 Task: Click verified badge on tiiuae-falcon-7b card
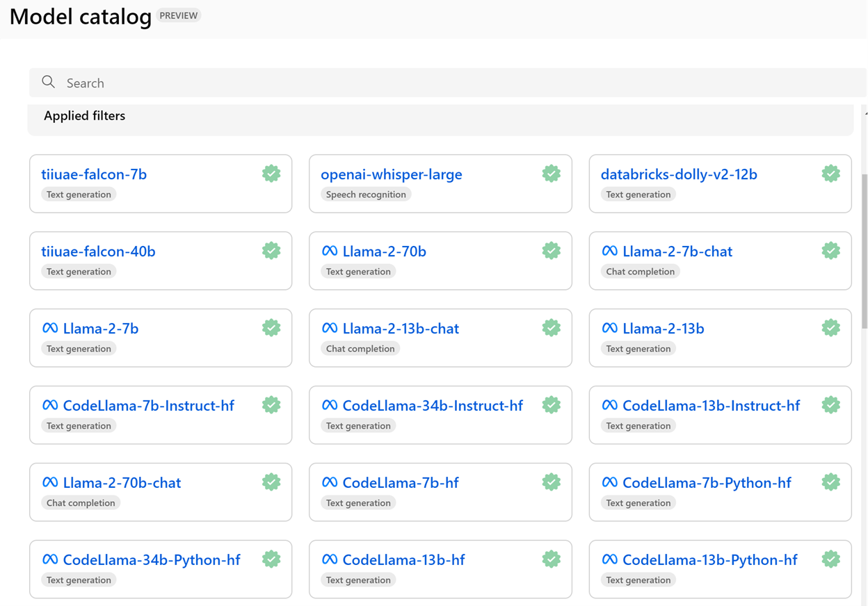pos(271,174)
